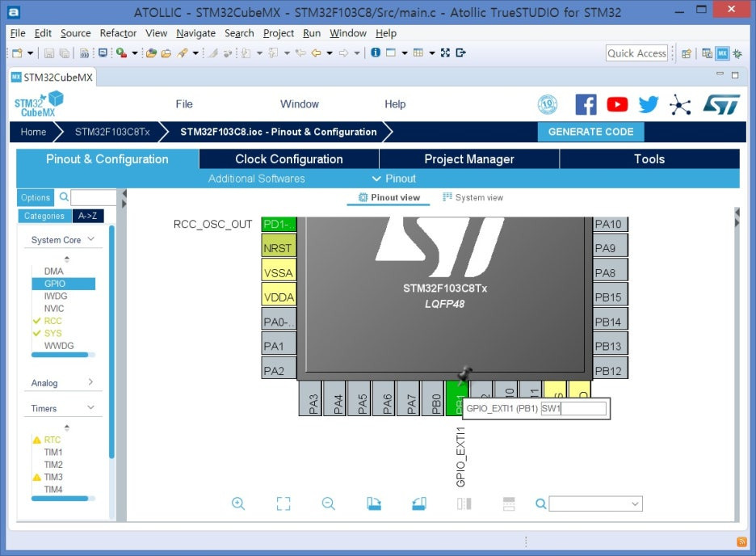
Task: Click the binary 010 toolbar icon
Action: (x=84, y=53)
